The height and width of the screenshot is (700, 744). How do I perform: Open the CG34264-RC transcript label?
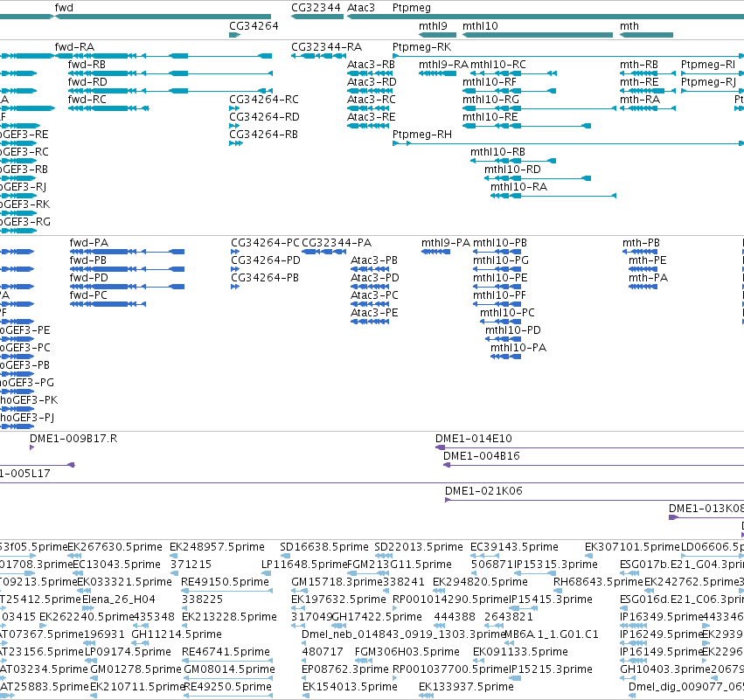pyautogui.click(x=264, y=100)
